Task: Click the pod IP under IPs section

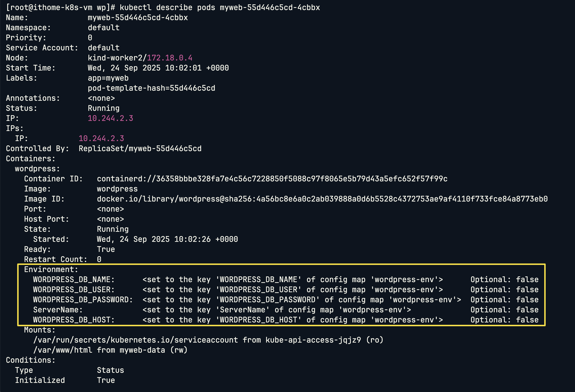Action: point(101,138)
